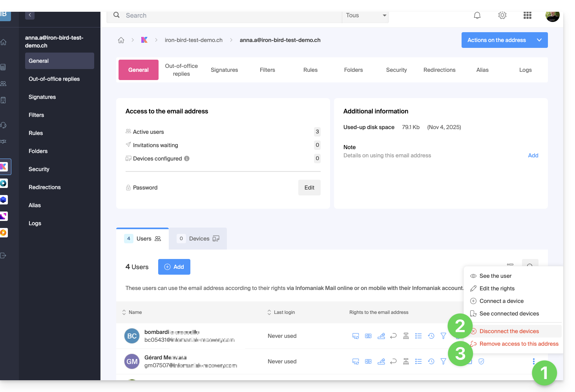Click the home breadcrumb icon

121,40
